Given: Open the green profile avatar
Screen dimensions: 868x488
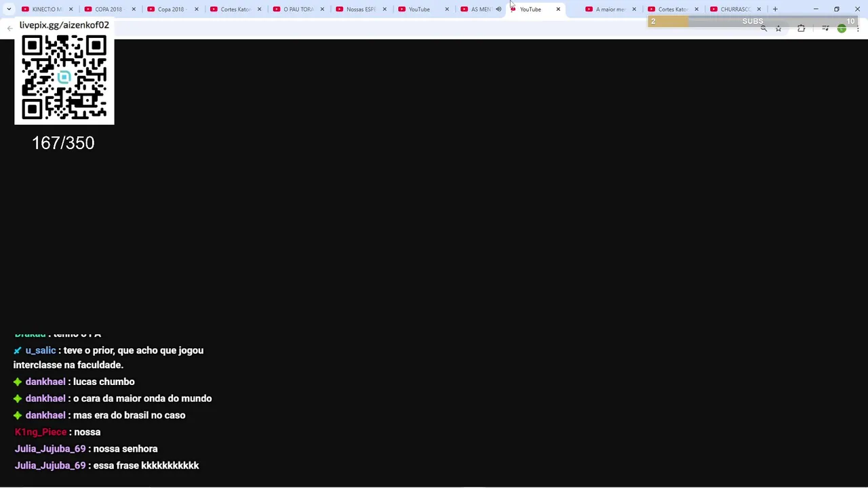Looking at the screenshot, I should pos(842,28).
